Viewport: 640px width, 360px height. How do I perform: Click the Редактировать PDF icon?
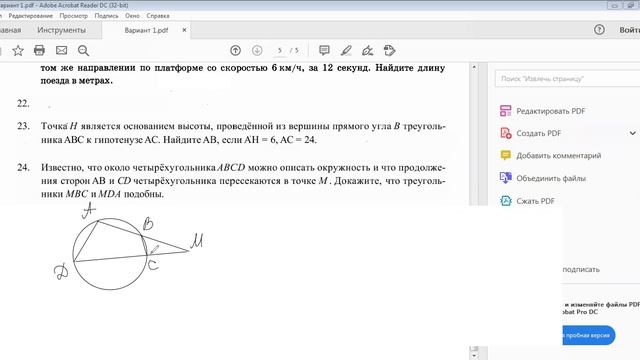505,111
